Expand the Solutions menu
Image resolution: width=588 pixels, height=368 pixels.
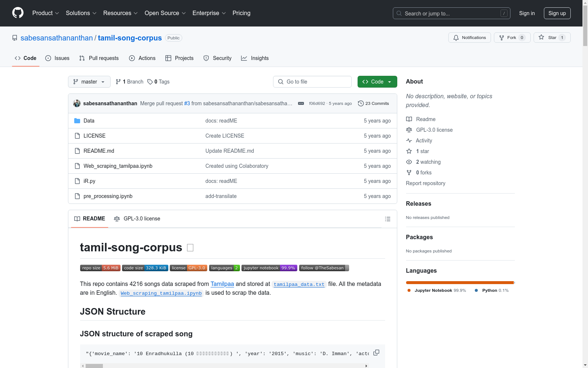[81, 13]
